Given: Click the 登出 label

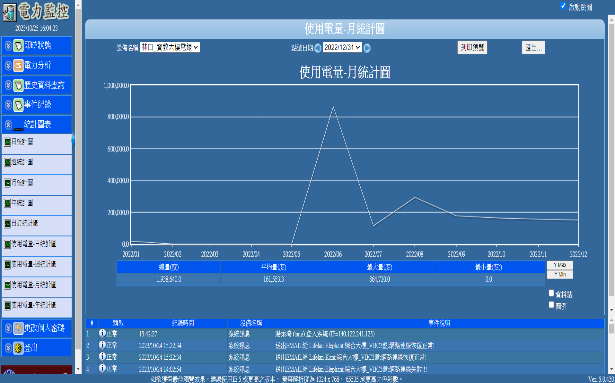Looking at the screenshot, I should (x=31, y=348).
